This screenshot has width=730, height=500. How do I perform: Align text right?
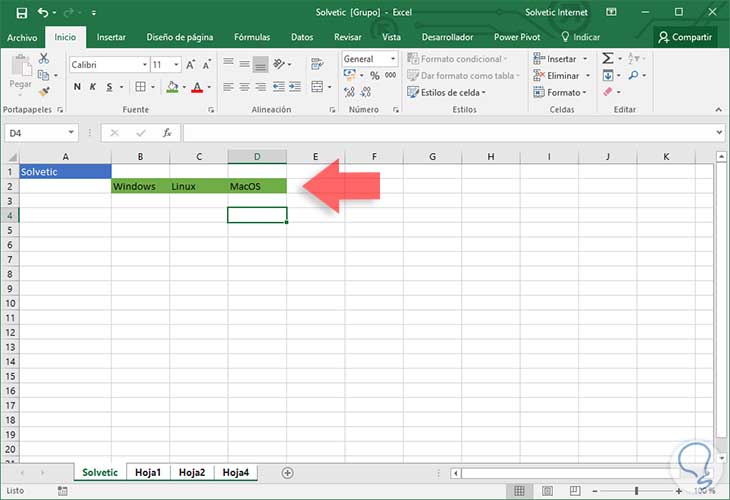point(261,87)
